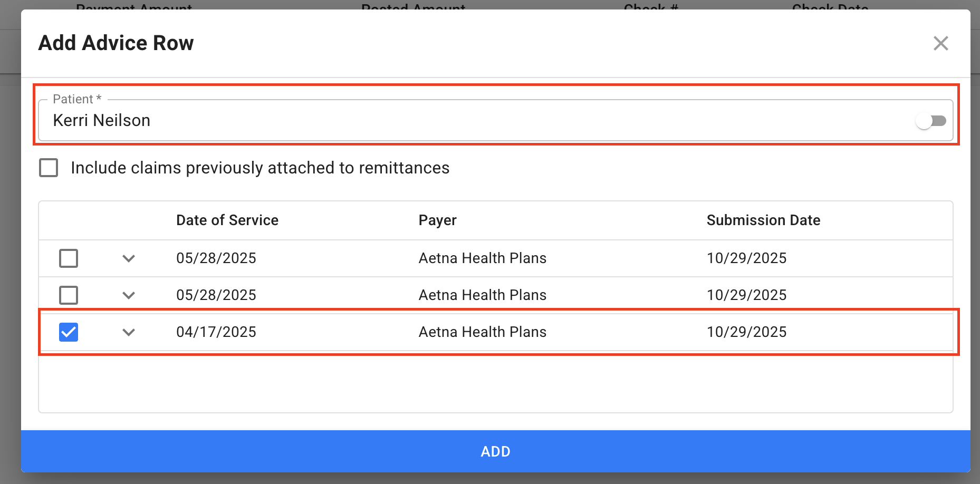
Task: Expand details chevron for the 04/17/2025 claim
Action: point(129,332)
